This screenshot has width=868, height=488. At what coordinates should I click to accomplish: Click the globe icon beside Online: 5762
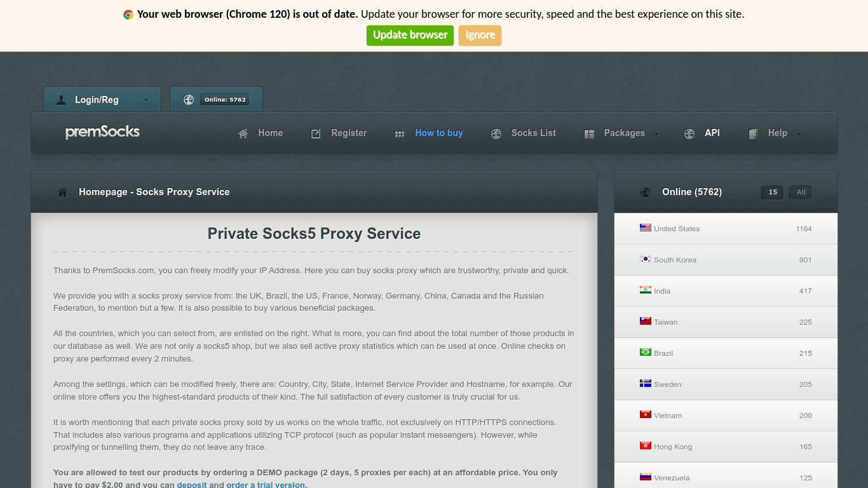[188, 99]
